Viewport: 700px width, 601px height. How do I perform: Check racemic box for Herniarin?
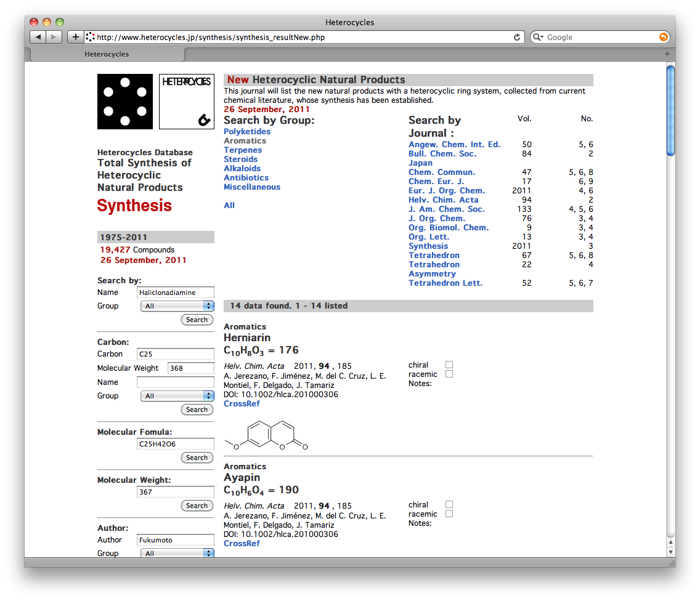(449, 374)
